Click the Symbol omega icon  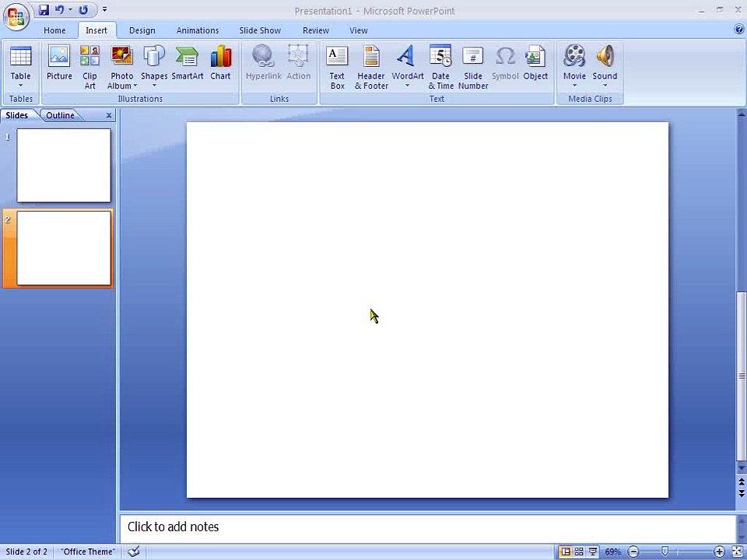(505, 56)
